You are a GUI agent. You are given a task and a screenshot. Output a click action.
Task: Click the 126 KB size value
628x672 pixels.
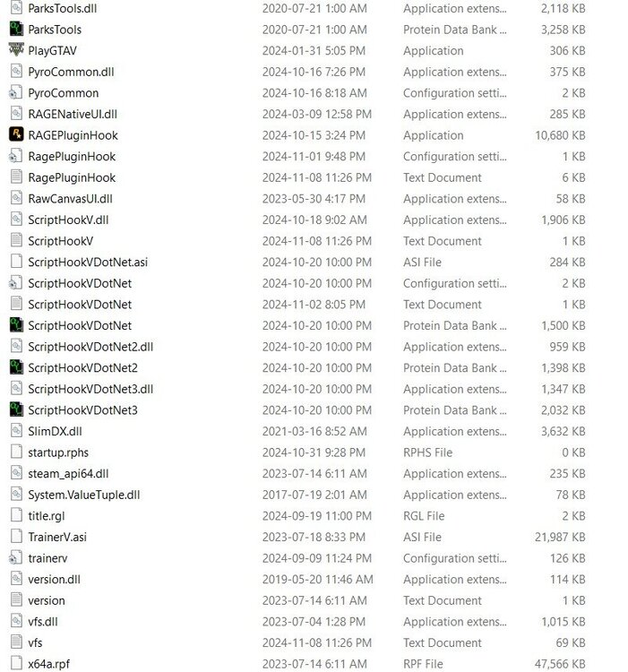coord(568,558)
